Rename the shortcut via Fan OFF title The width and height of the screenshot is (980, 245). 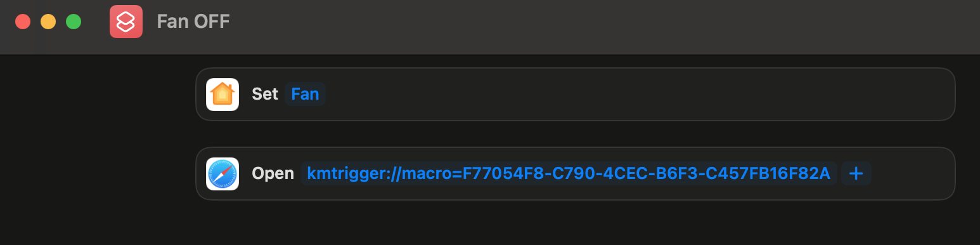tap(193, 22)
